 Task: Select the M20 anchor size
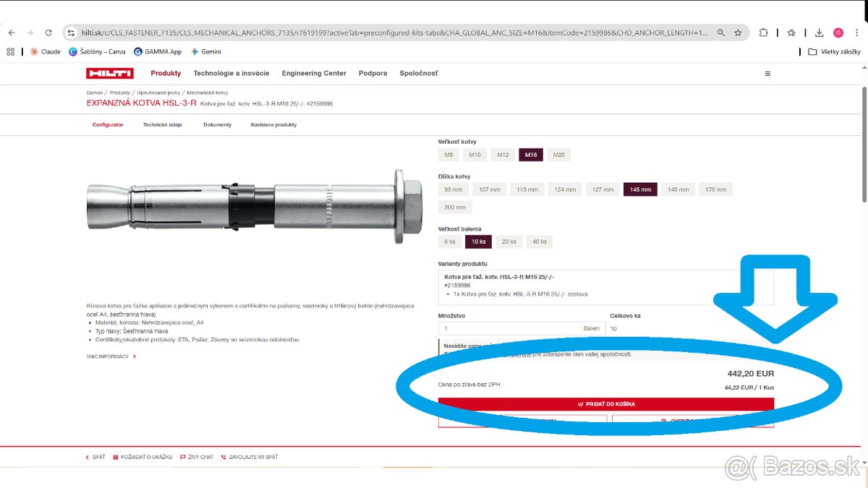click(x=558, y=154)
